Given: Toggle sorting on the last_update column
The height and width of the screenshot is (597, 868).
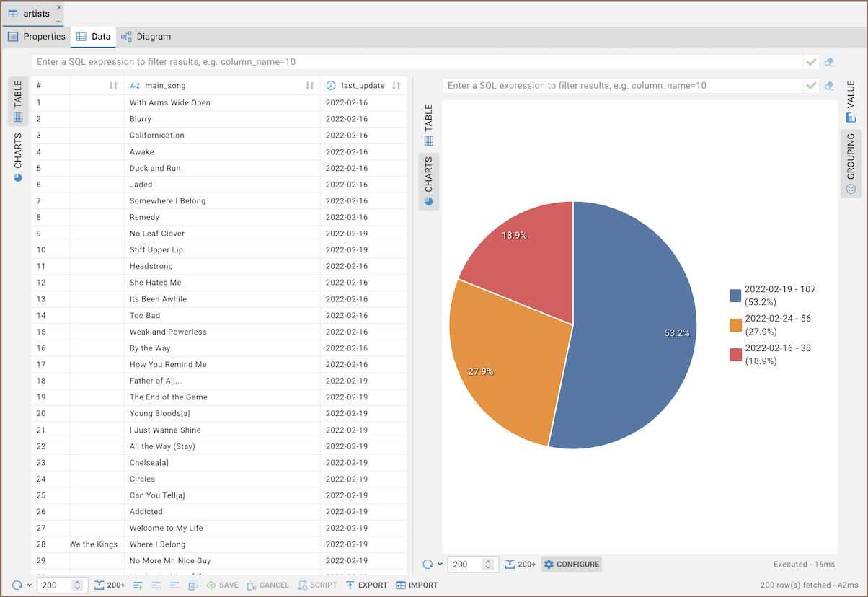Looking at the screenshot, I should [396, 86].
